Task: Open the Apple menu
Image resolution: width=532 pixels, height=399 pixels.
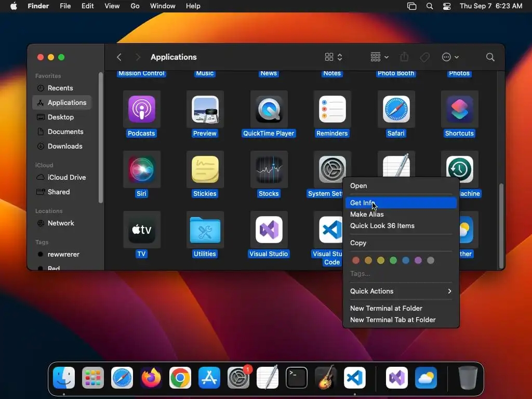Action: (14, 6)
